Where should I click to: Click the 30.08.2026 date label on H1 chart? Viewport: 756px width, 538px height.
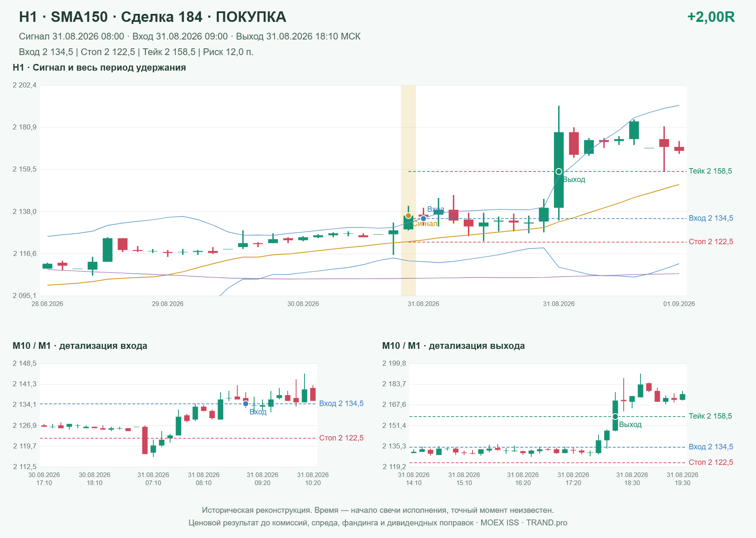click(303, 304)
